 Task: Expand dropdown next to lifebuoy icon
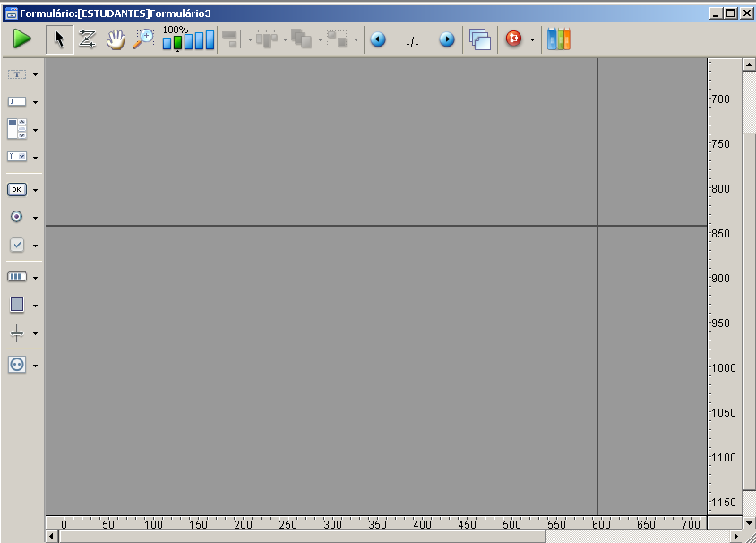(532, 40)
